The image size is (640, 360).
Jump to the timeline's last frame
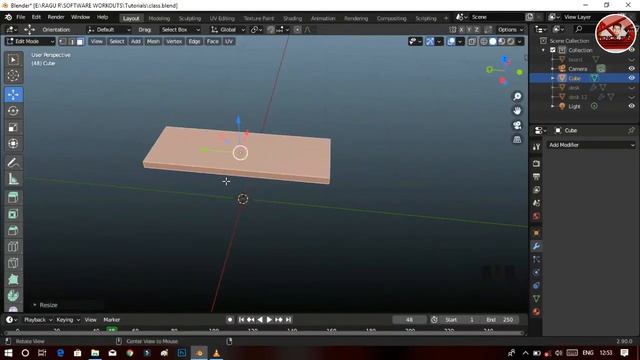coord(289,320)
